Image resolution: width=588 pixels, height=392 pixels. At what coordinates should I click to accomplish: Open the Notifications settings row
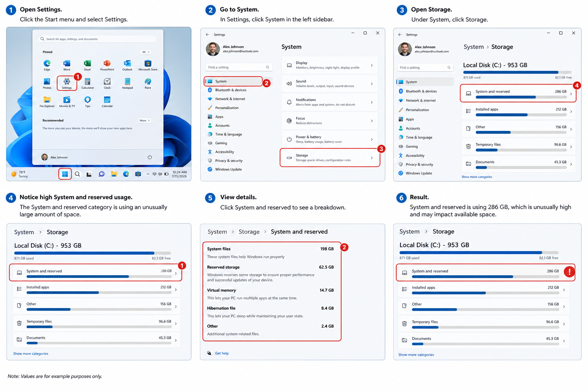[x=330, y=102]
